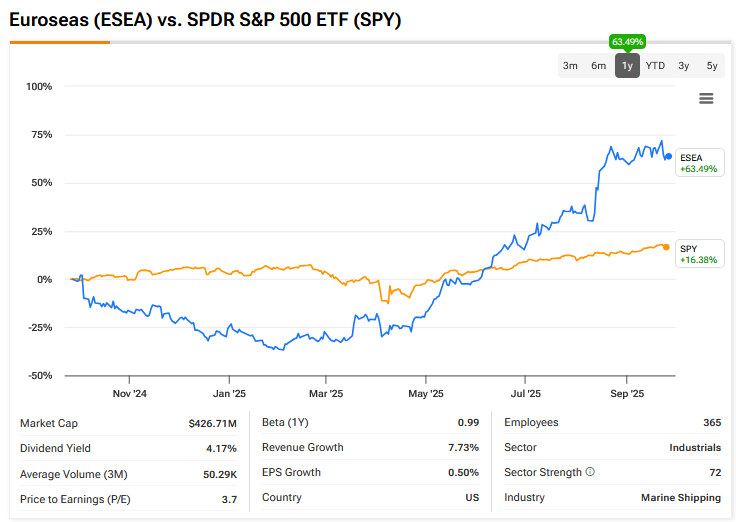Select the 1y time range
This screenshot has height=522, width=736.
tap(627, 66)
